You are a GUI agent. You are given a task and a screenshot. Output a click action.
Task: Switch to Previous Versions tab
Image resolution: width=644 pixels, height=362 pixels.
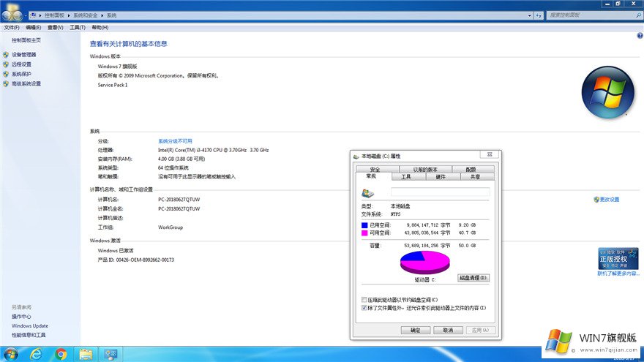[425, 169]
